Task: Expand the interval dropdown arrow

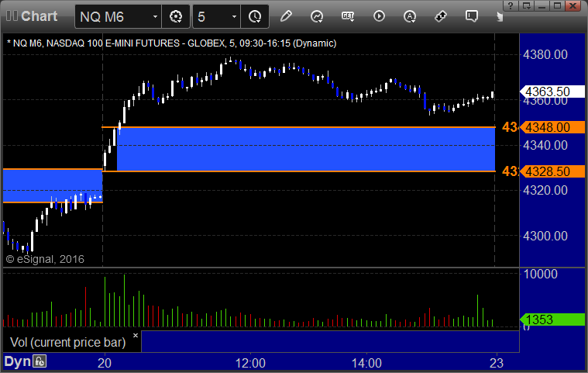Action: [x=235, y=17]
